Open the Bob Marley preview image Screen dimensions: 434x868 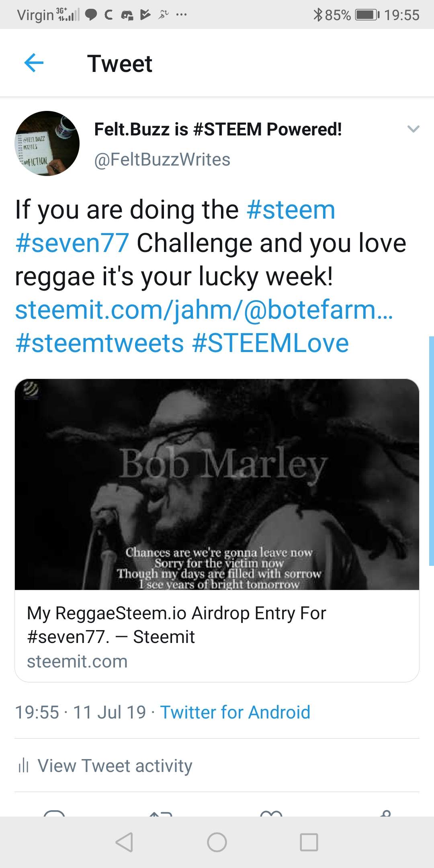tap(217, 484)
